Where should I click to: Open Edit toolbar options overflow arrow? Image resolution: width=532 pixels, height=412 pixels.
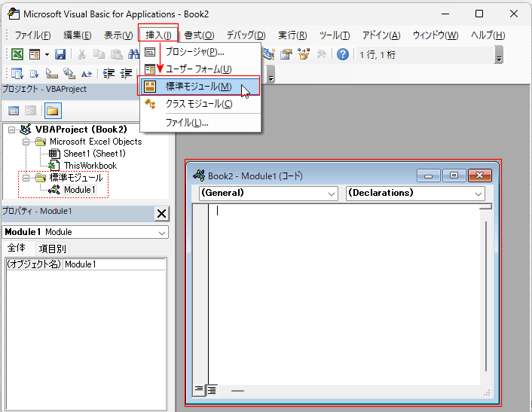pyautogui.click(x=271, y=75)
